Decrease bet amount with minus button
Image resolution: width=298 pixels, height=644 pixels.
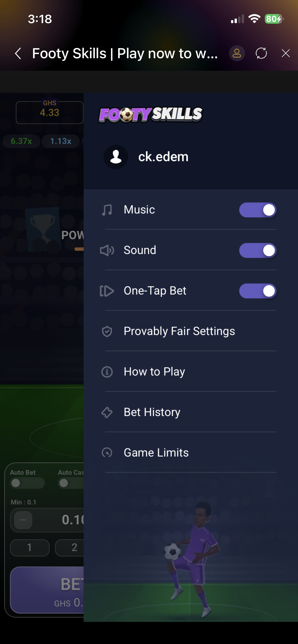23,520
